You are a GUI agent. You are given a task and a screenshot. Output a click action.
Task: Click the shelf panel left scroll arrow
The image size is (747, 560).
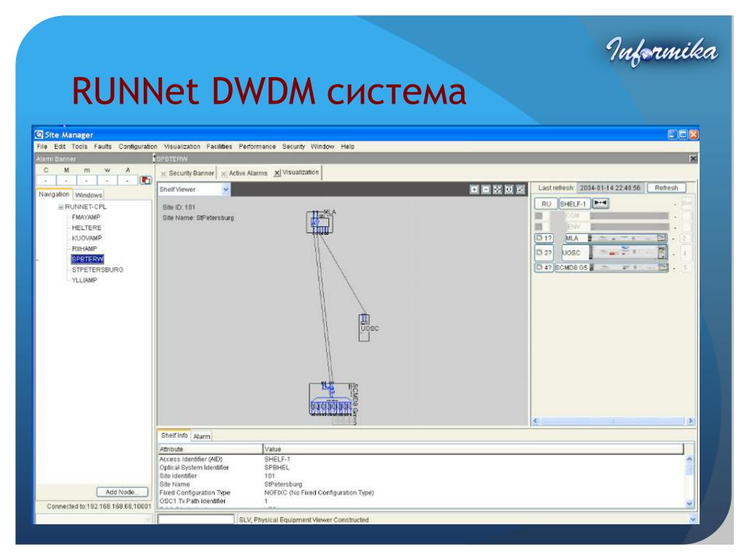pos(535,421)
